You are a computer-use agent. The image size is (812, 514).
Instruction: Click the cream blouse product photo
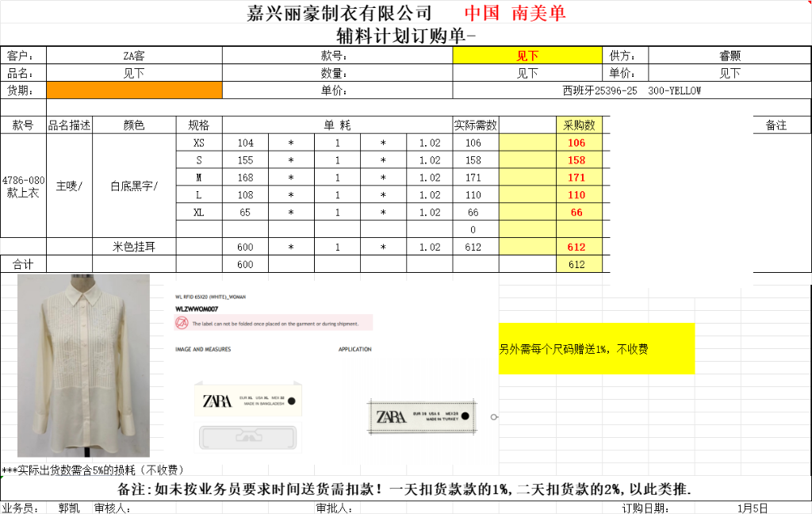83,366
